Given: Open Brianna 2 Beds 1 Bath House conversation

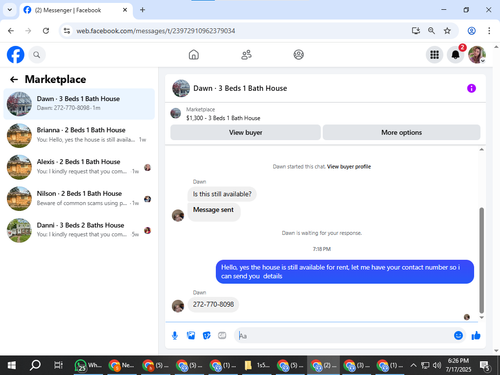Looking at the screenshot, I should click(79, 135).
